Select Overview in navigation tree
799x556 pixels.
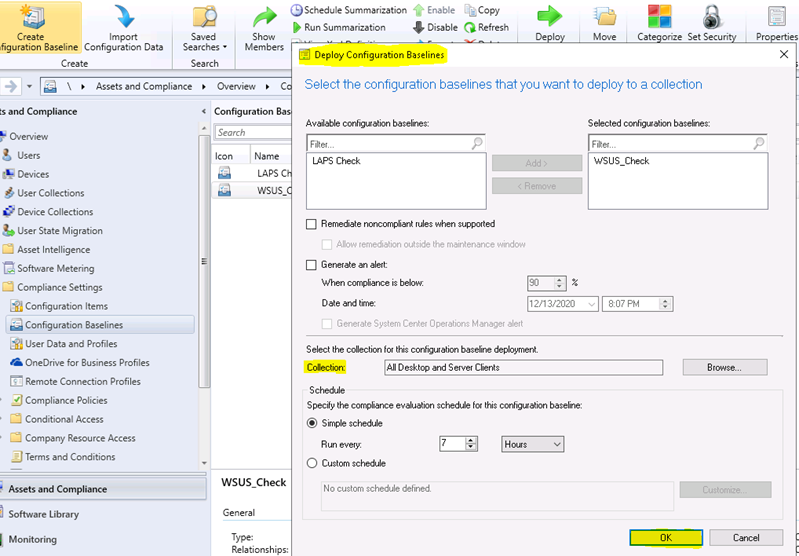pyautogui.click(x=29, y=137)
